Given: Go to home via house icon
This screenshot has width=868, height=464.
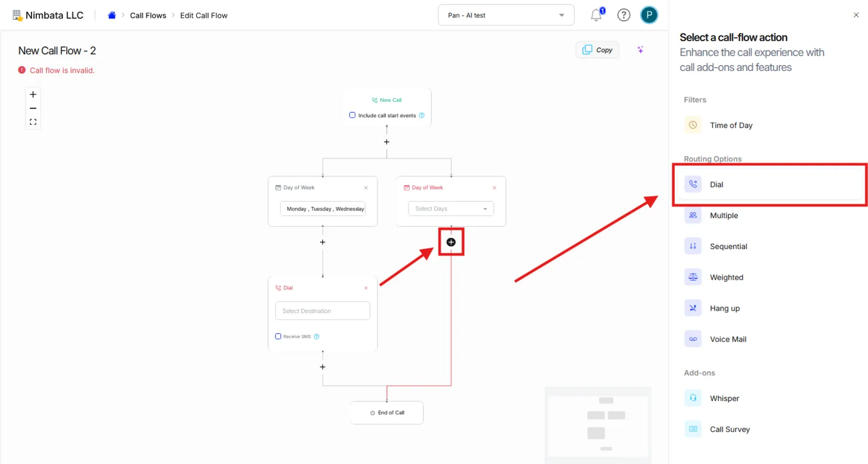Looking at the screenshot, I should point(112,15).
